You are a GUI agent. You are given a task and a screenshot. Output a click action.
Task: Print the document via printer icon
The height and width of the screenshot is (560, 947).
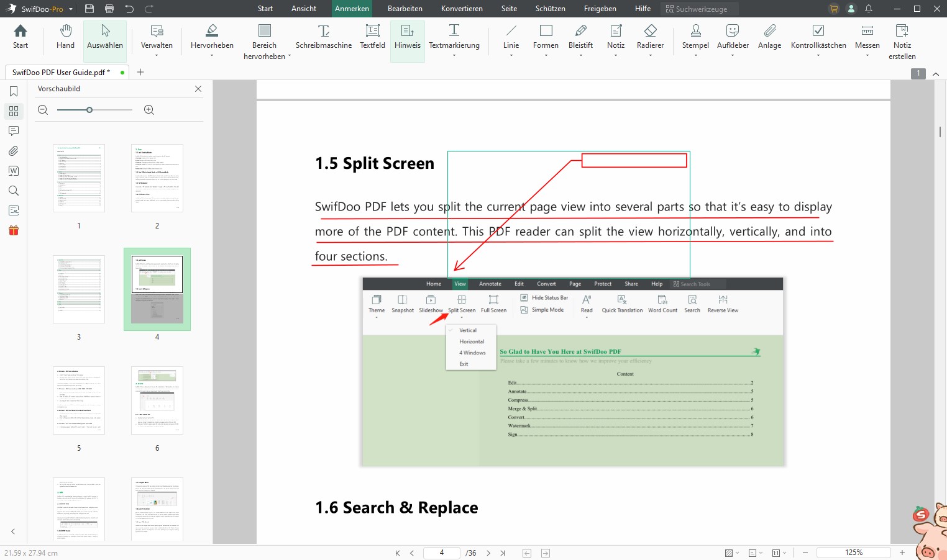coord(109,9)
